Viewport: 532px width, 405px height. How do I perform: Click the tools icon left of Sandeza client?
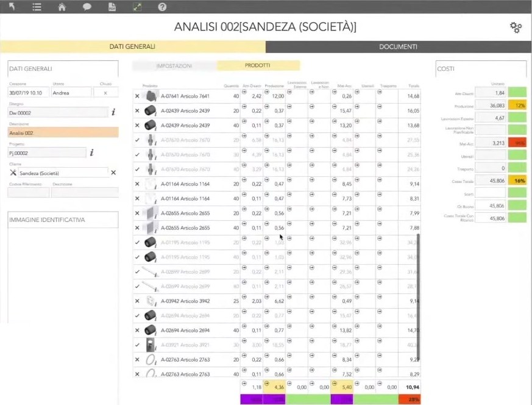tap(13, 173)
